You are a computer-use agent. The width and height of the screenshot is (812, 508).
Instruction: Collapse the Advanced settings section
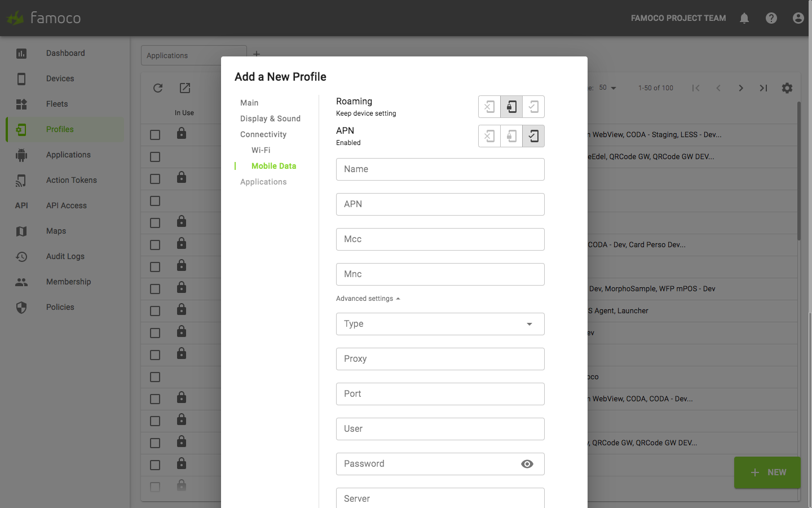(x=368, y=299)
